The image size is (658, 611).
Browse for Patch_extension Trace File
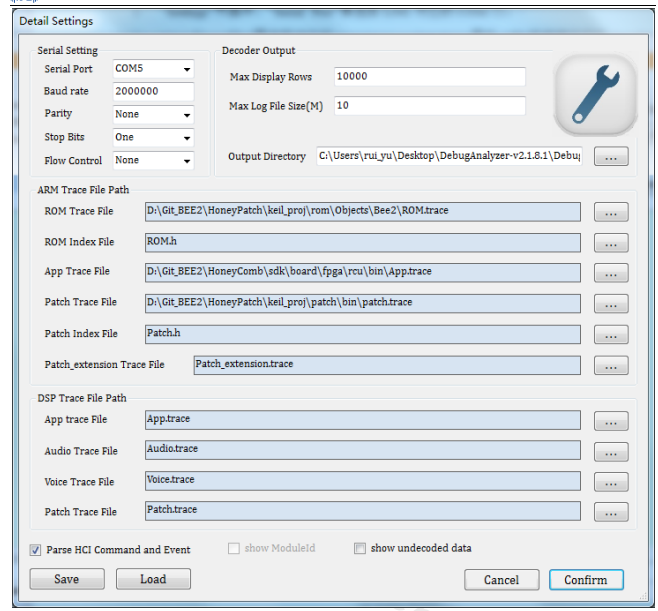(611, 365)
